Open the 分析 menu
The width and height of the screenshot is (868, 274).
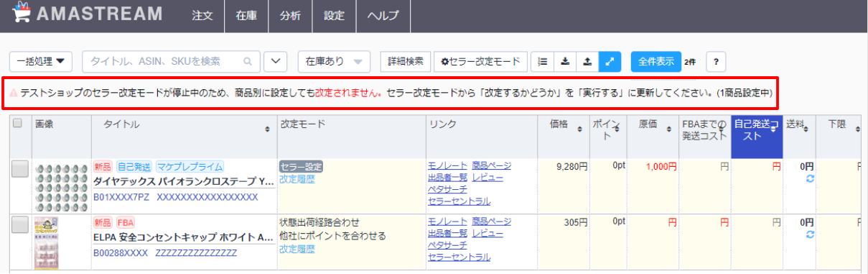290,16
